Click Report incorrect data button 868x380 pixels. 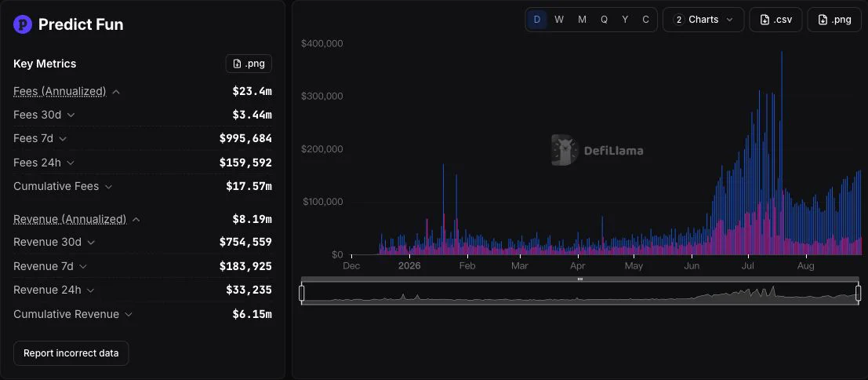[71, 353]
